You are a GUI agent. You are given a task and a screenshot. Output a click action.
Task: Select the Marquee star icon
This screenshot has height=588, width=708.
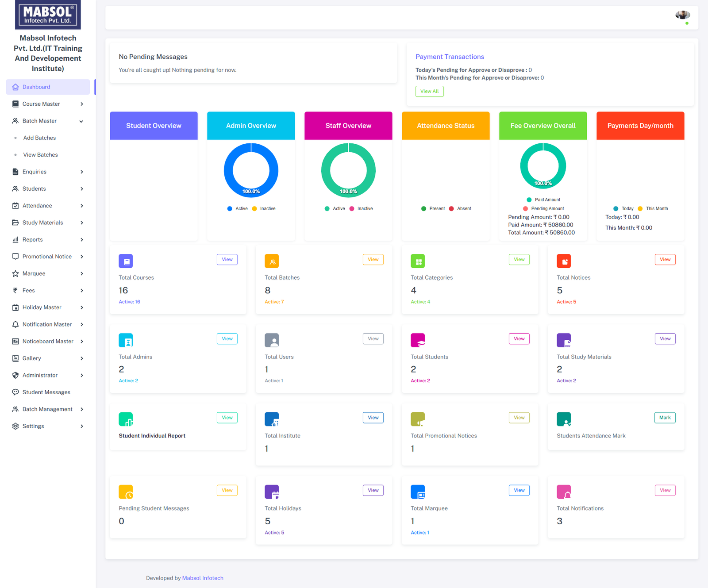coord(15,273)
